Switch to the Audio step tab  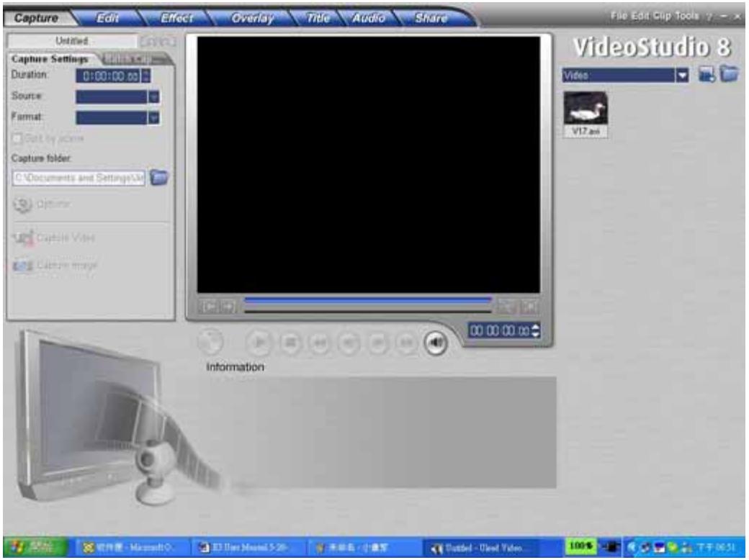point(368,18)
